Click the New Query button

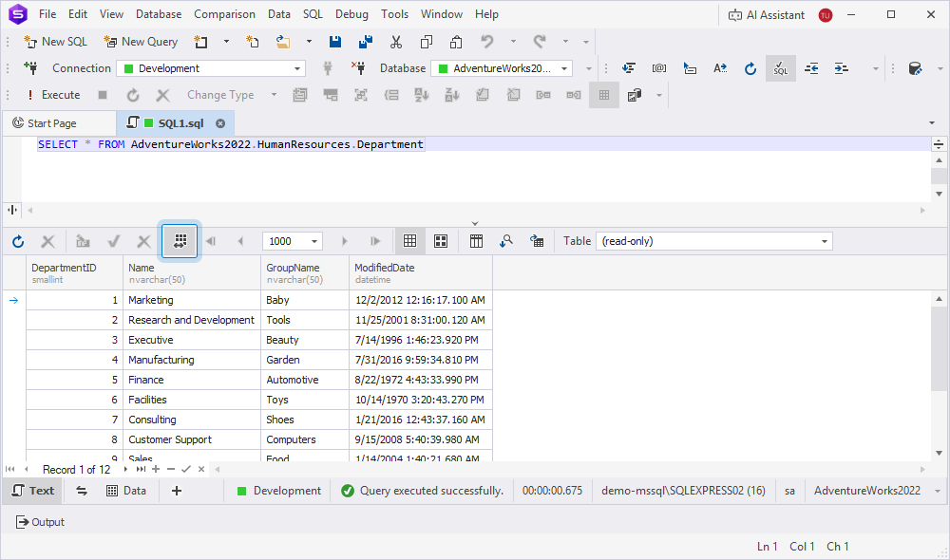pos(141,42)
